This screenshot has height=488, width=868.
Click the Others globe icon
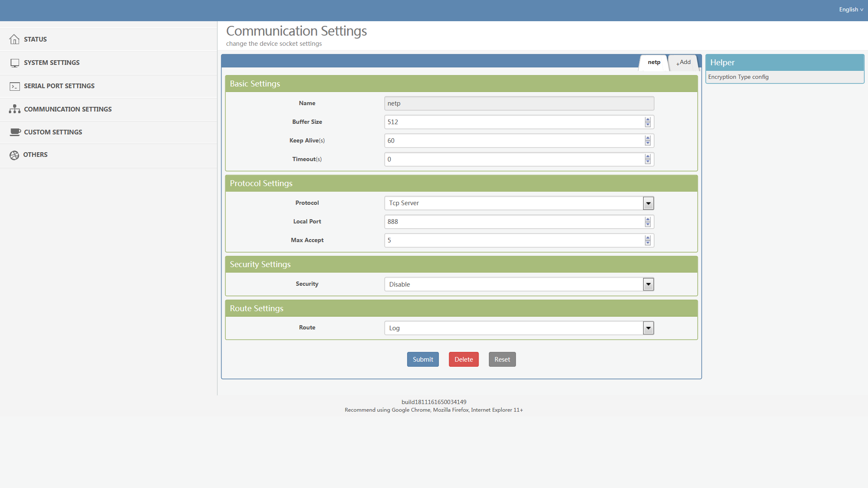[14, 155]
